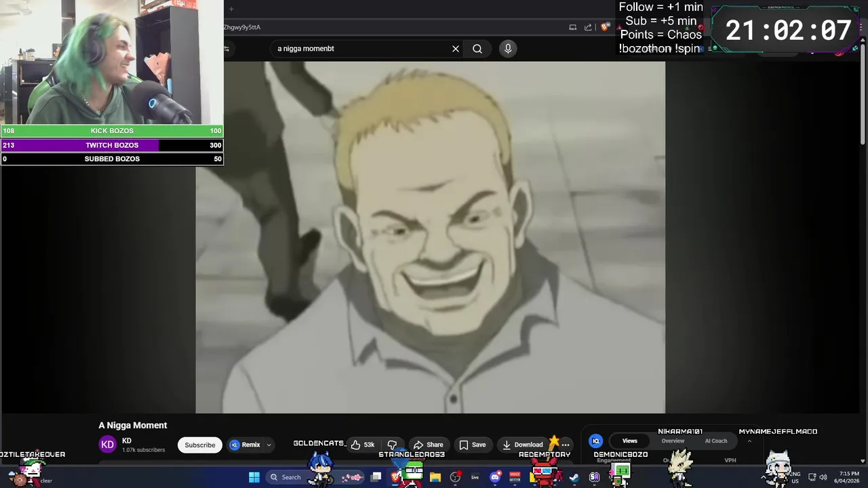Viewport: 868px width, 488px height.
Task: Click the Brave shield icon in address bar
Action: (606, 27)
